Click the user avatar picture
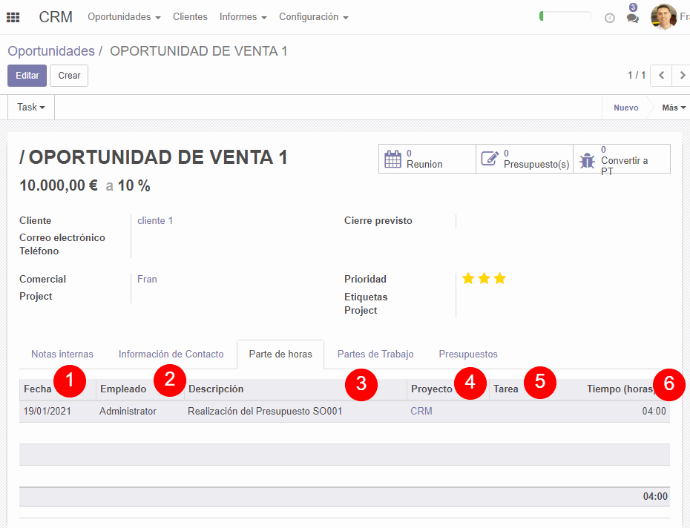The image size is (690, 528). pos(664,17)
